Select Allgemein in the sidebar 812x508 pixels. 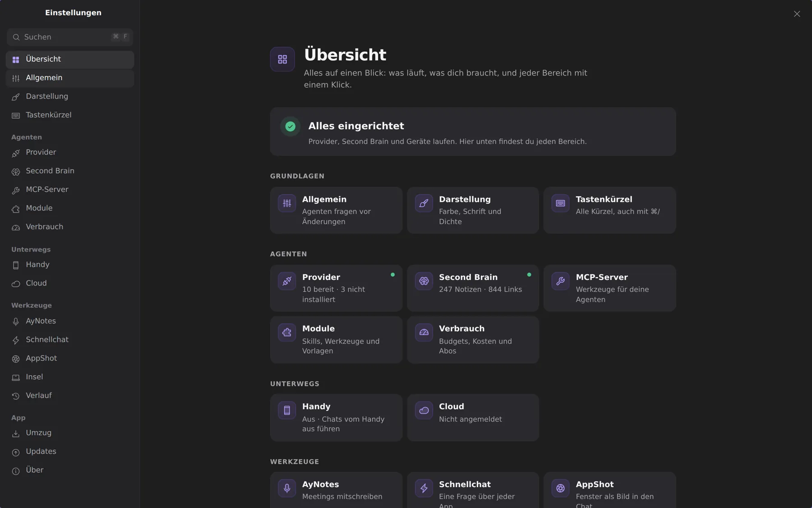click(x=70, y=78)
